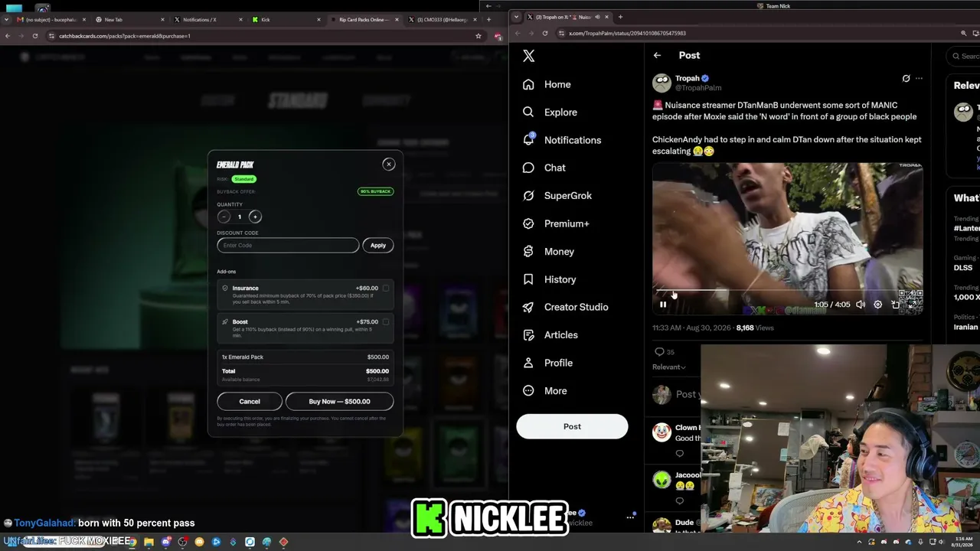The width and height of the screenshot is (980, 551).
Task: Open the DLSS gaming trend
Action: (963, 268)
